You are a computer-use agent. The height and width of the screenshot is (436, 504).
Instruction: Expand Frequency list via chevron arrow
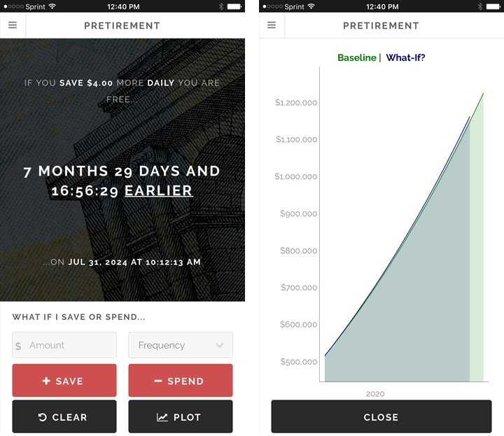click(220, 345)
